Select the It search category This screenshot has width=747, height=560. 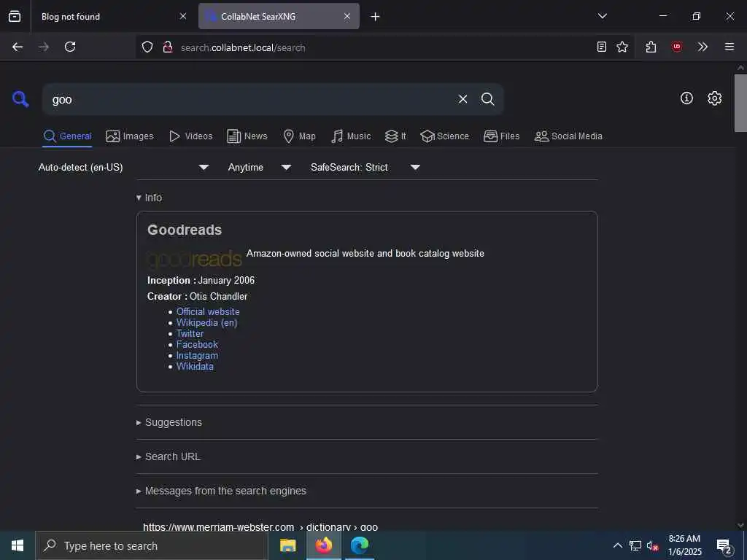(x=395, y=136)
